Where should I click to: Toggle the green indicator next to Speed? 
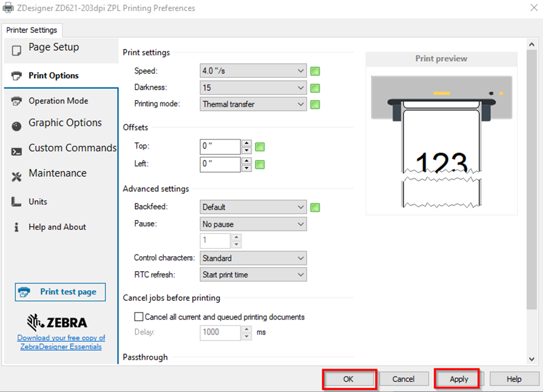click(315, 71)
